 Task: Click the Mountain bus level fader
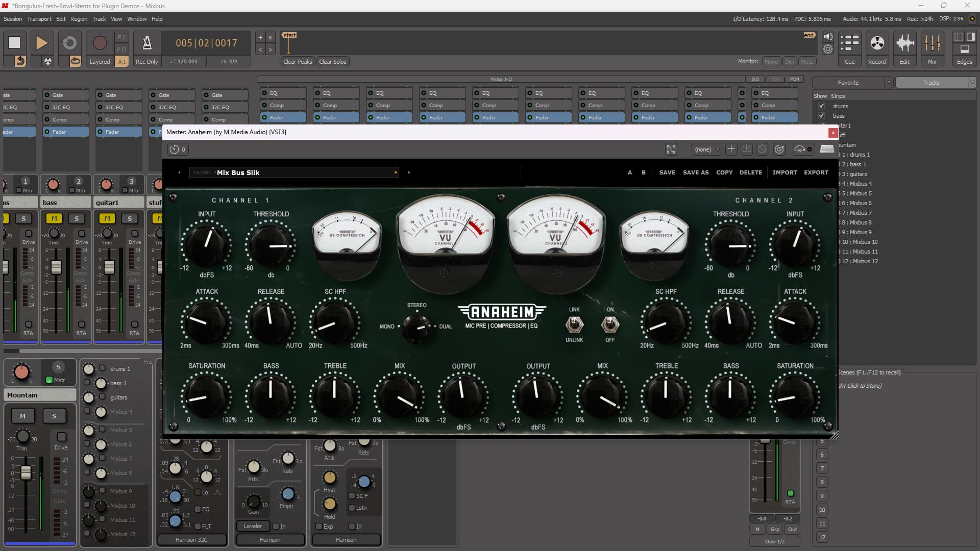point(26,472)
